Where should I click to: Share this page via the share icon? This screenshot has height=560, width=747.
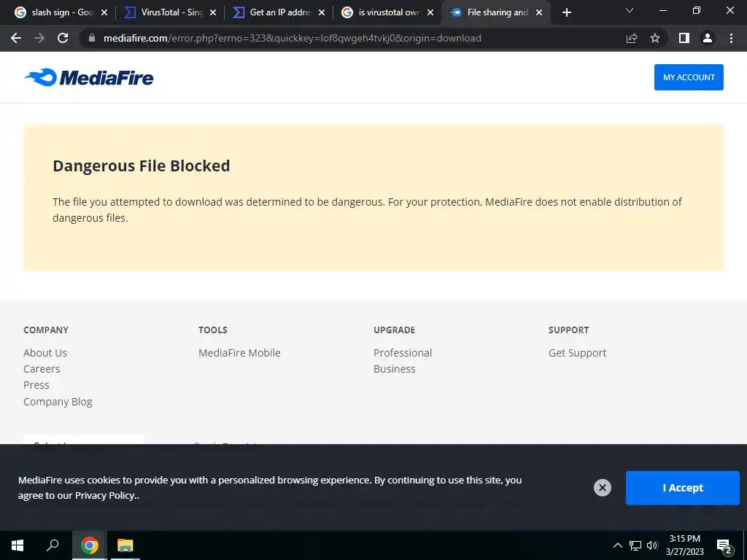pos(632,38)
